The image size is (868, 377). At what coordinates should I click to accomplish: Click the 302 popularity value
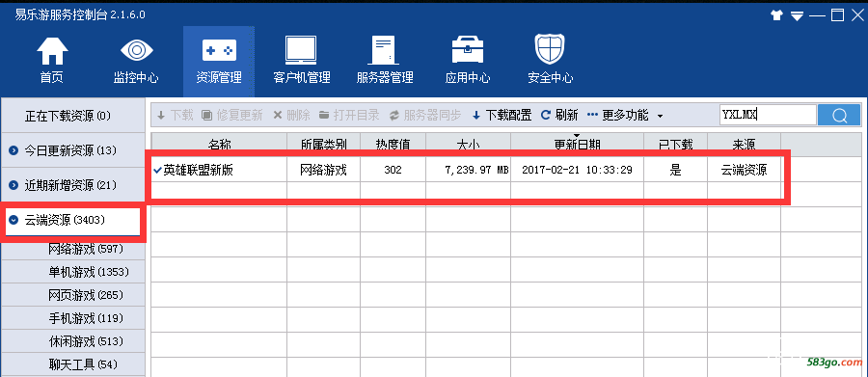(x=393, y=170)
